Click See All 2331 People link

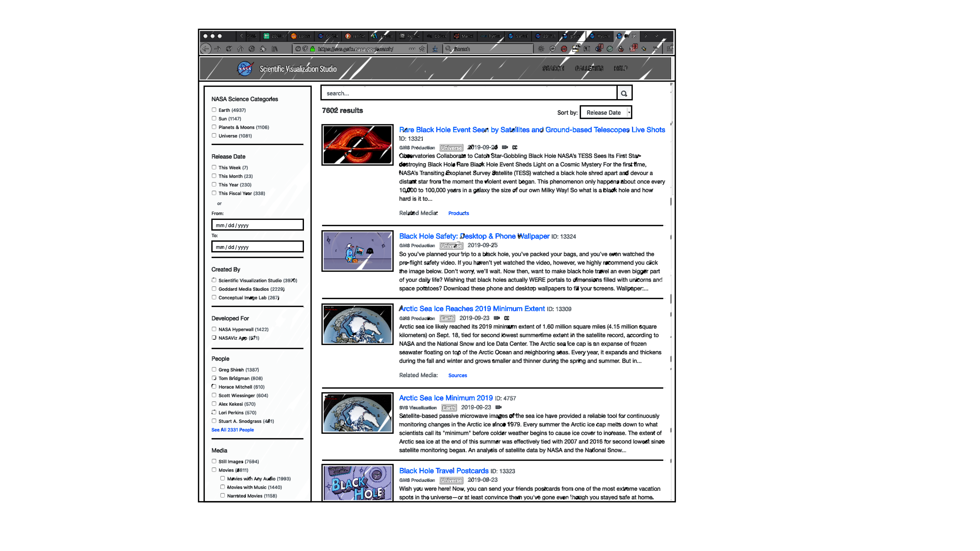click(232, 430)
